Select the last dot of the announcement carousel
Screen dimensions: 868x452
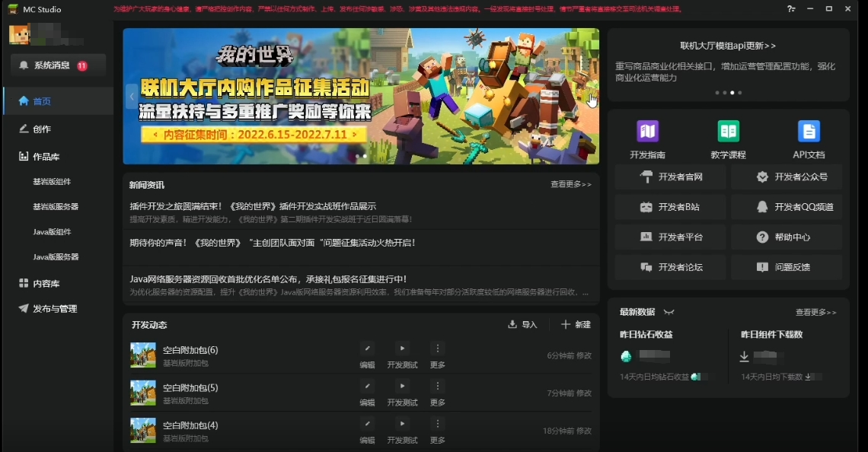pos(739,93)
